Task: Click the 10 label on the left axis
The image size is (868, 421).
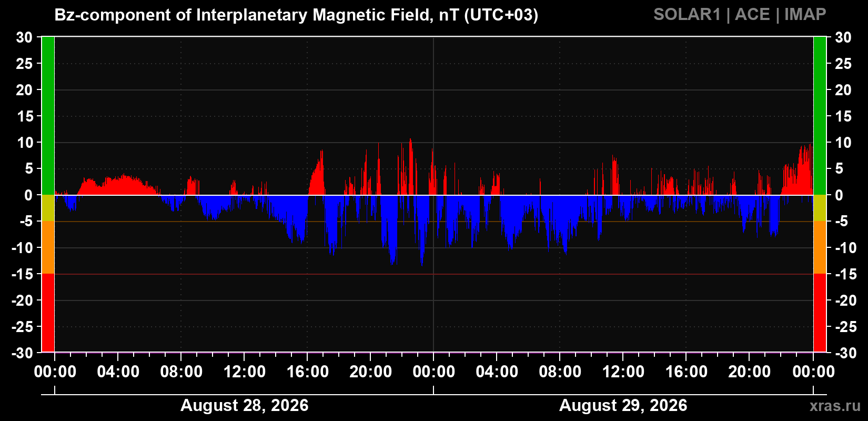Action: (25, 143)
